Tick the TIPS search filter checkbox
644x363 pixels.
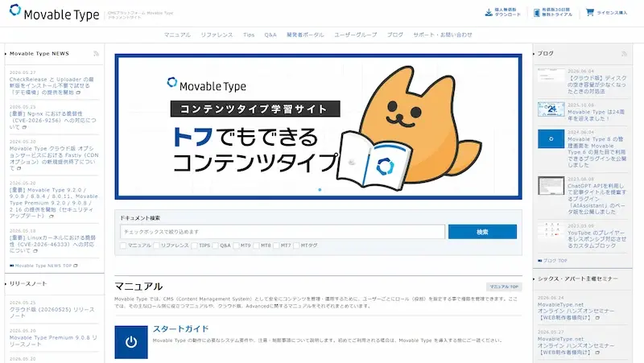pyautogui.click(x=194, y=245)
